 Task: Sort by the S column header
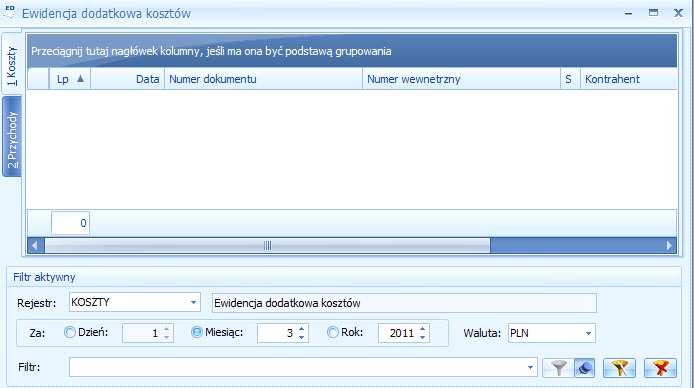(570, 79)
